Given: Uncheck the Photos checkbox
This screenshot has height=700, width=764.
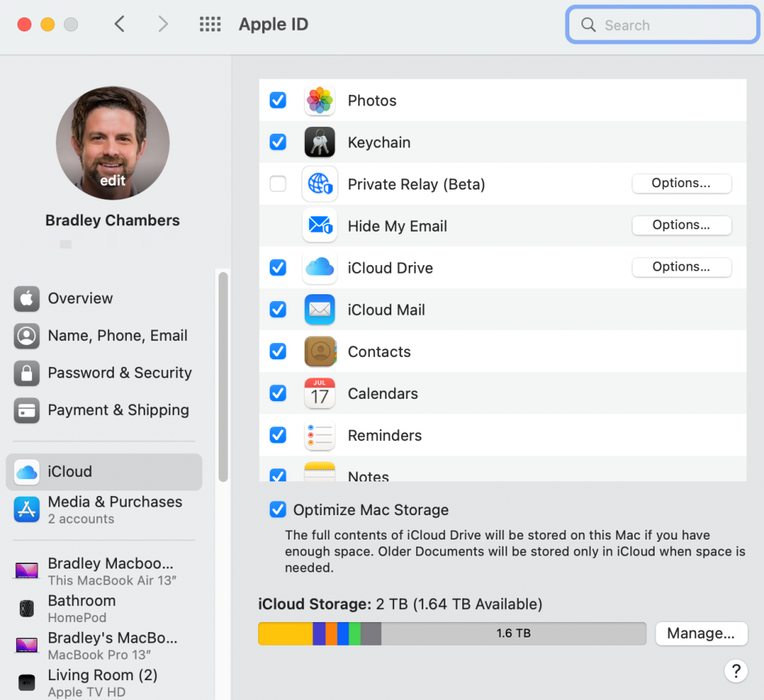Looking at the screenshot, I should tap(278, 100).
